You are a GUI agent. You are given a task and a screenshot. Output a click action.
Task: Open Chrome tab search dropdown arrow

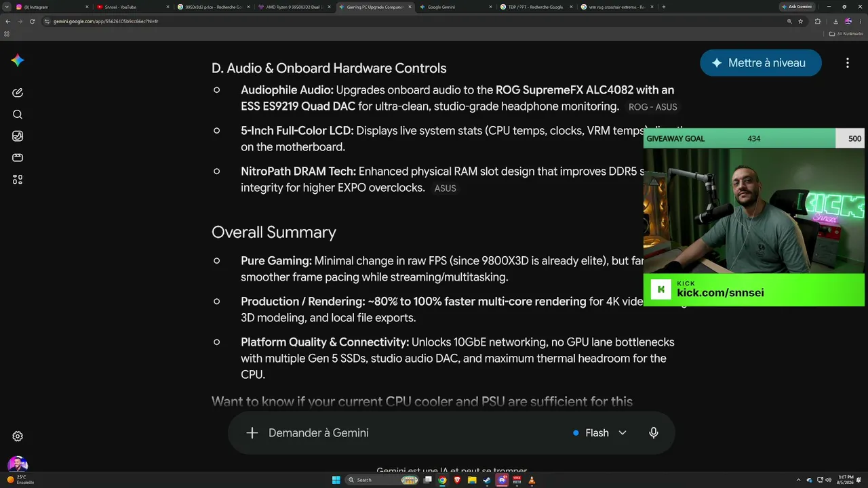[7, 7]
